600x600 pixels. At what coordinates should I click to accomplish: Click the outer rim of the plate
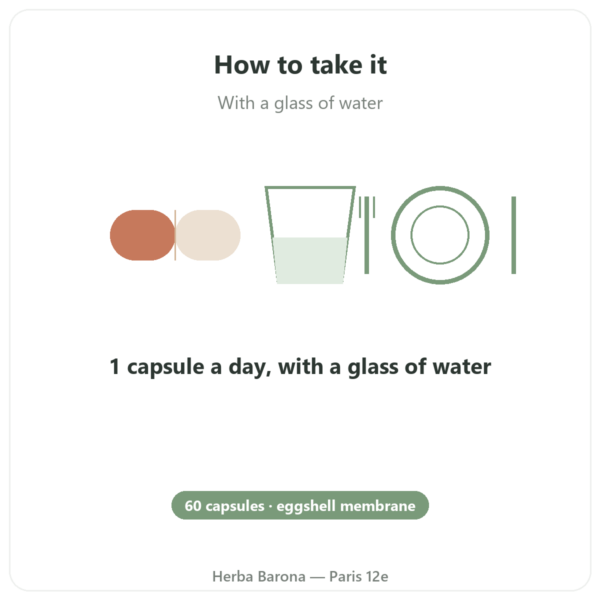440,188
